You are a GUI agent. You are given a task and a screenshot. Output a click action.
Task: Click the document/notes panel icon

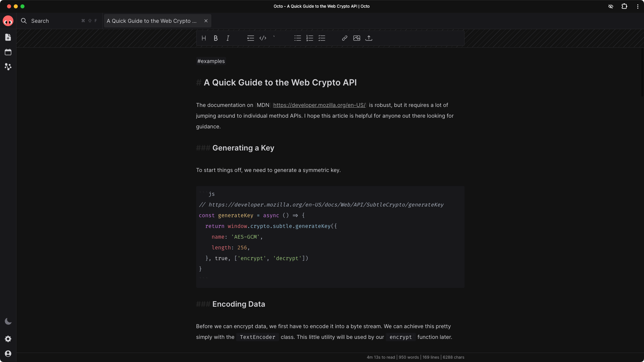click(x=8, y=37)
